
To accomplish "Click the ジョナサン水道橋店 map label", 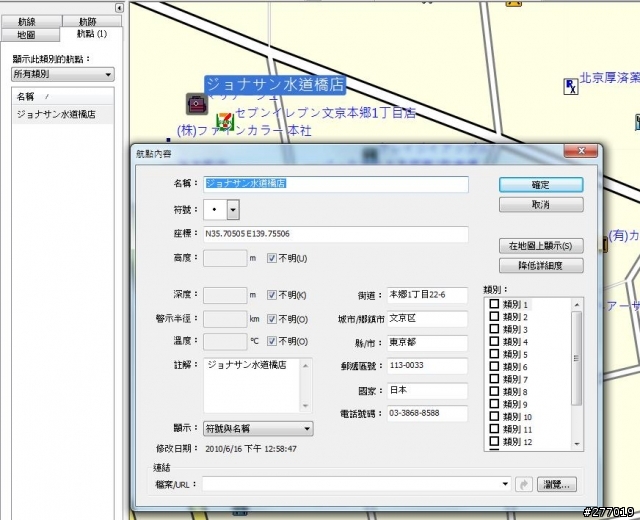I will 275,84.
